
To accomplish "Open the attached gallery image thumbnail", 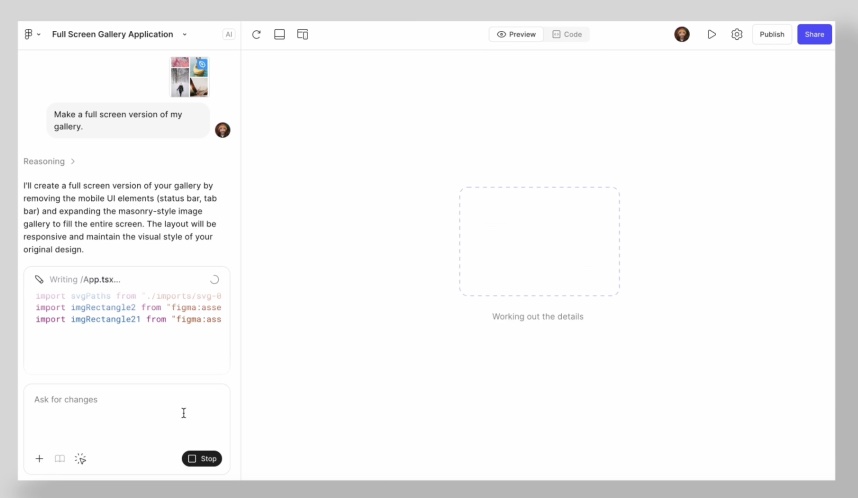I will tap(189, 77).
